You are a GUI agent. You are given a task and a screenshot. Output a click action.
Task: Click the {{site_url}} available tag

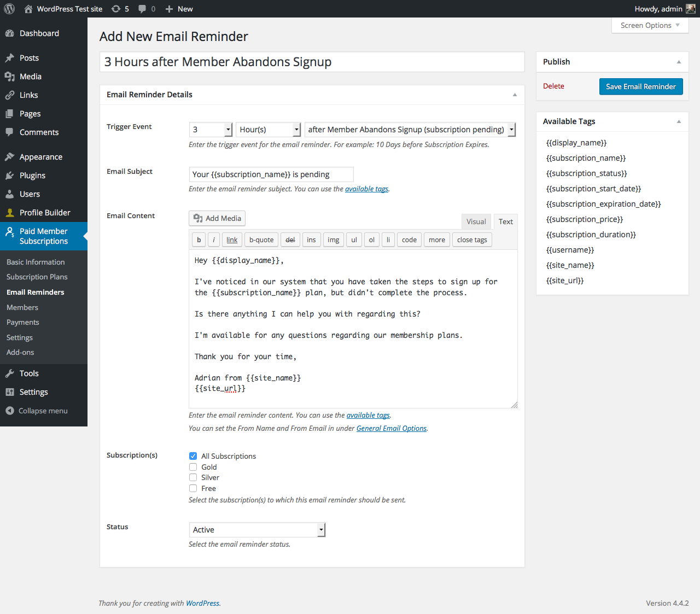coord(565,280)
